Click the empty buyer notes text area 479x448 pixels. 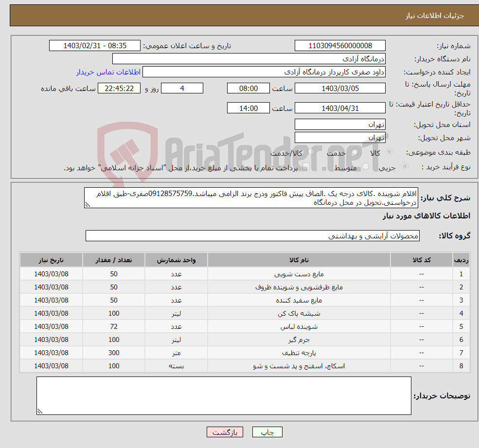point(224,396)
